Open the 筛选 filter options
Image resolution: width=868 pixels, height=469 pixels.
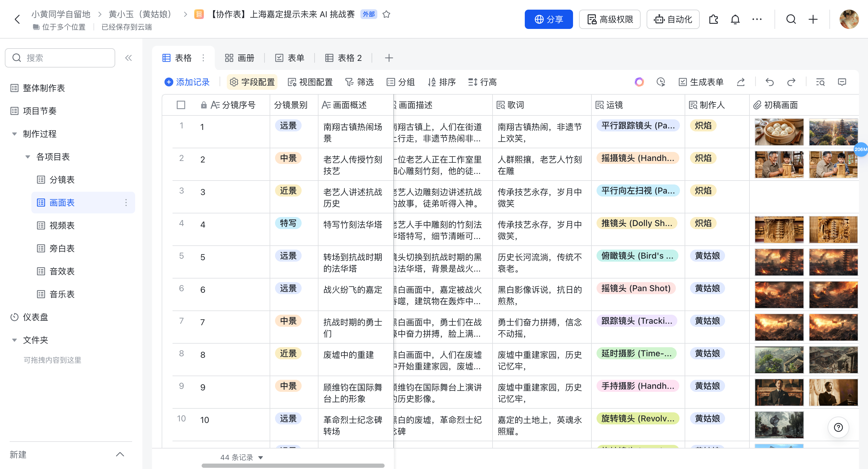359,82
